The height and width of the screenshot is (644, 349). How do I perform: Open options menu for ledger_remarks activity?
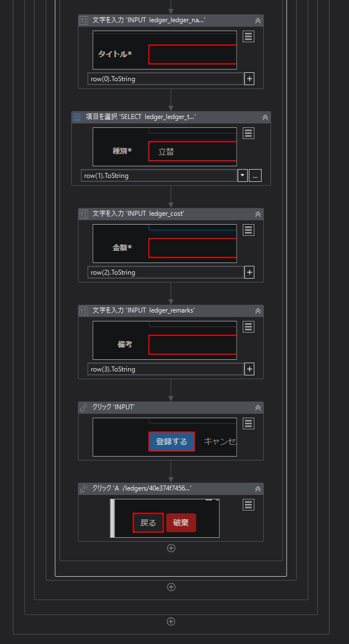[248, 326]
